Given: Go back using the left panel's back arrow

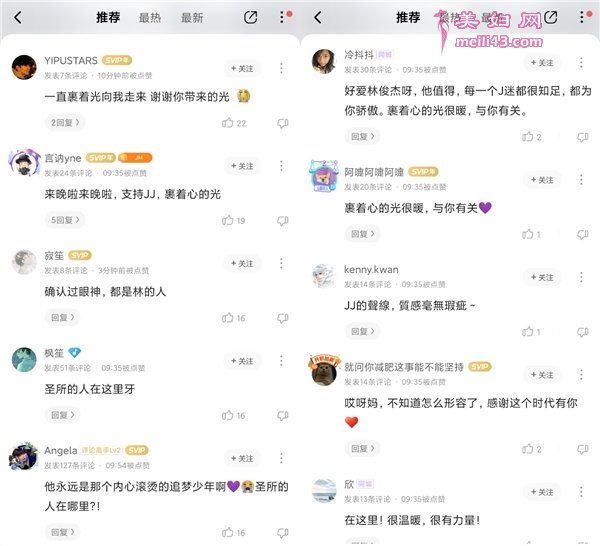Looking at the screenshot, I should [x=18, y=17].
